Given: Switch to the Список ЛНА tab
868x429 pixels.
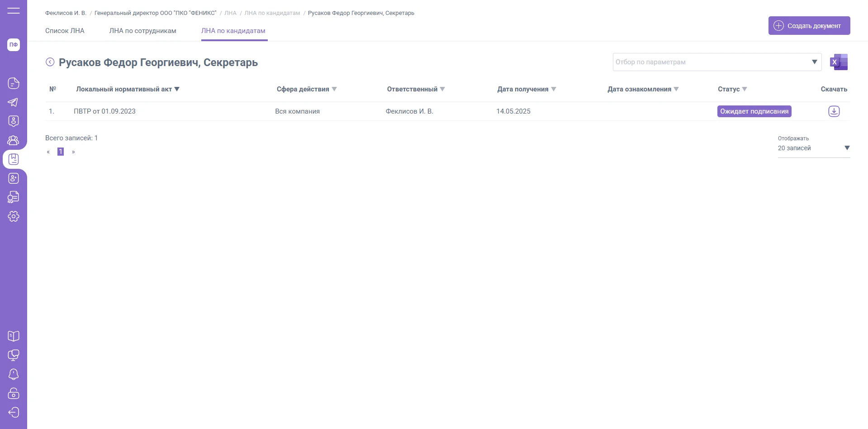Looking at the screenshot, I should point(65,31).
